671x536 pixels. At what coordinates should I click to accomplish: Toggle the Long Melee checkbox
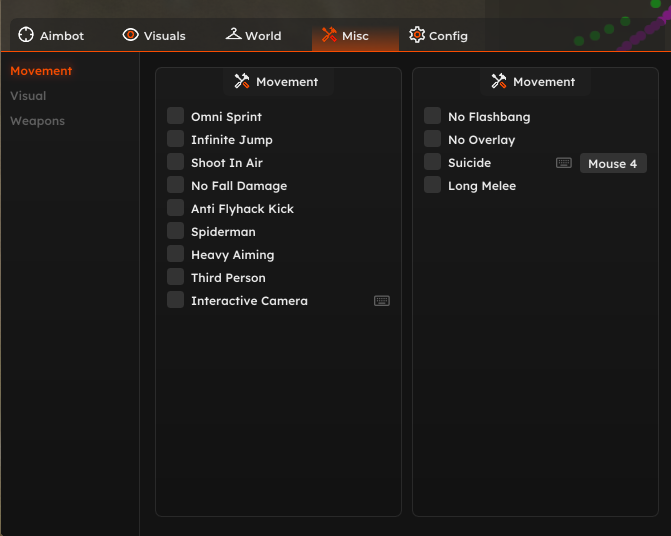432,185
